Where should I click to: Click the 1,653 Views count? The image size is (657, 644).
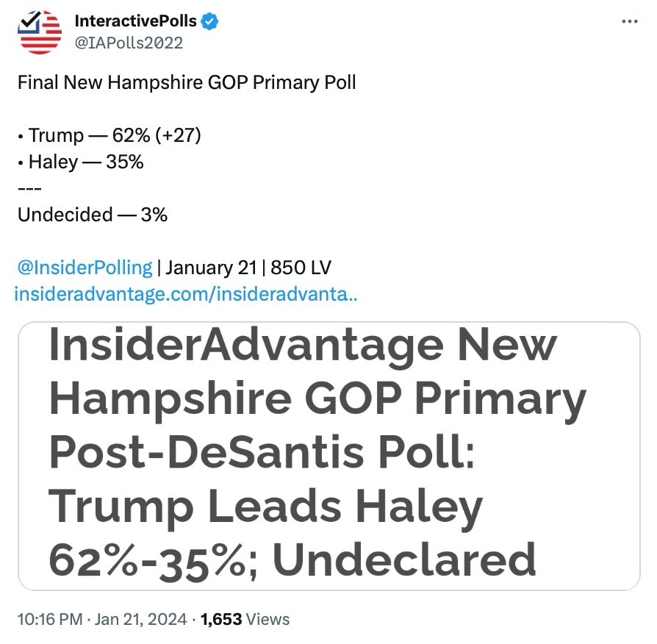click(245, 619)
